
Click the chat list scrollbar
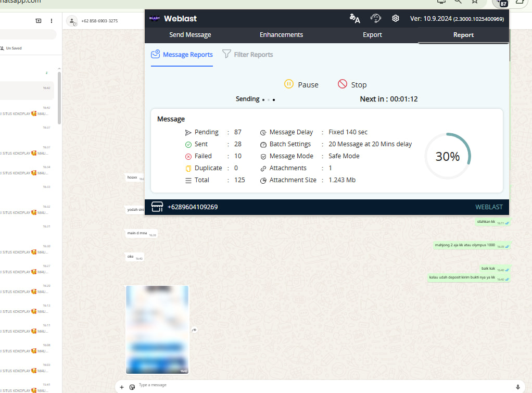point(59,98)
